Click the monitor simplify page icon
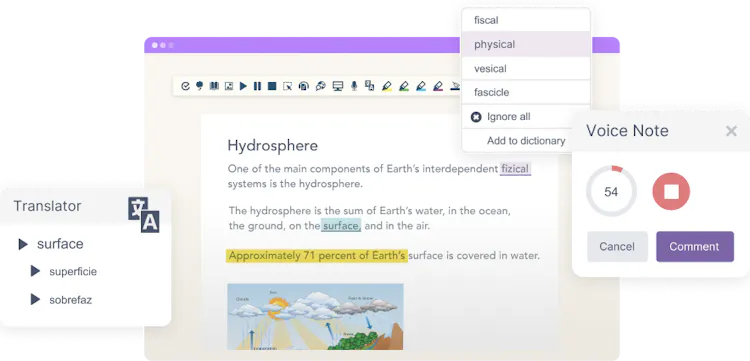The image size is (750, 361). coord(338,86)
